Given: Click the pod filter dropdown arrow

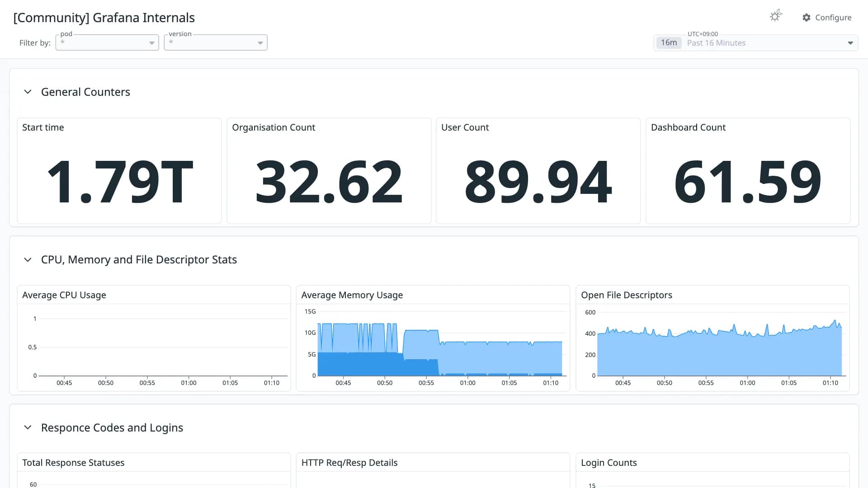Looking at the screenshot, I should tap(152, 43).
